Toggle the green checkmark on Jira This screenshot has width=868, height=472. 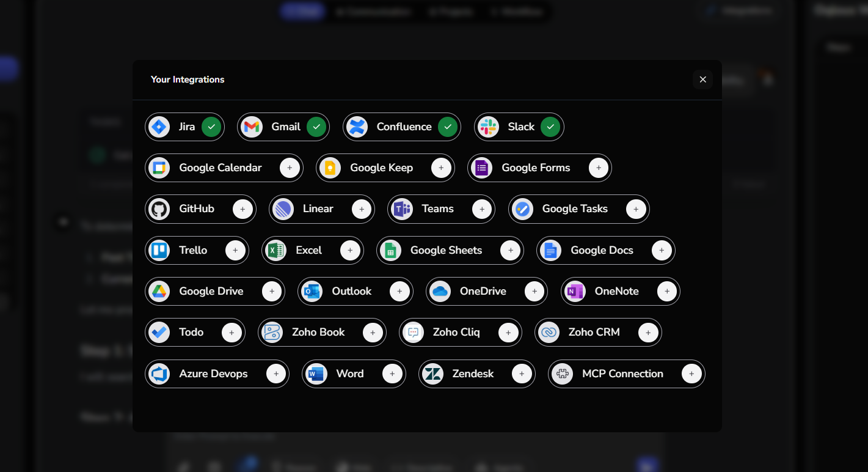click(x=211, y=127)
